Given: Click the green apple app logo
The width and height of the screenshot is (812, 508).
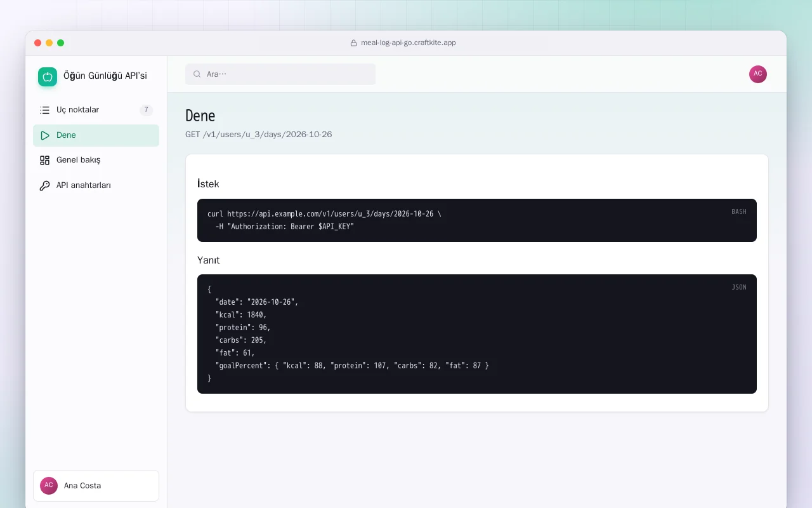Looking at the screenshot, I should (48, 77).
